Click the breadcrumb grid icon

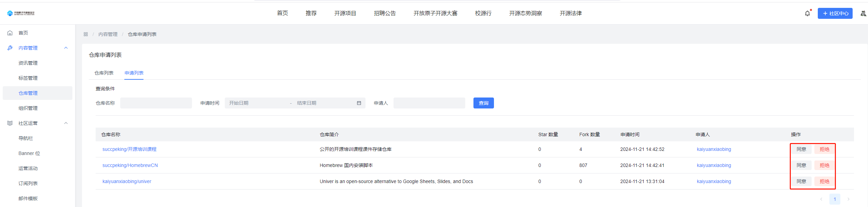pos(86,34)
